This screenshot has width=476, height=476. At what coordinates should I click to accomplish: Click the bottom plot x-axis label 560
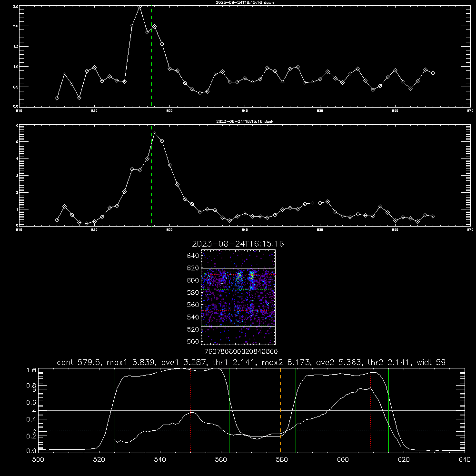click(x=221, y=460)
